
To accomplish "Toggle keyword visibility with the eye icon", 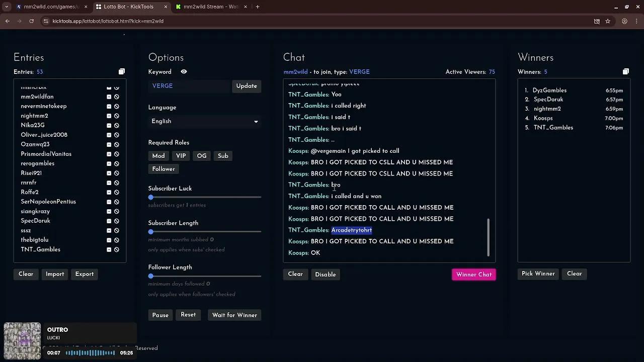I will [184, 72].
